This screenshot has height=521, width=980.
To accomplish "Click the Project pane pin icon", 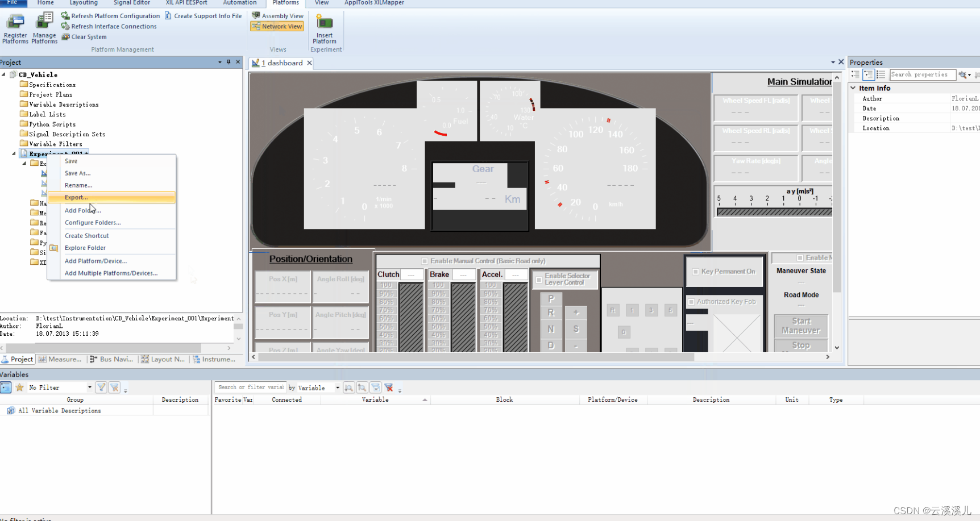I will [x=229, y=62].
